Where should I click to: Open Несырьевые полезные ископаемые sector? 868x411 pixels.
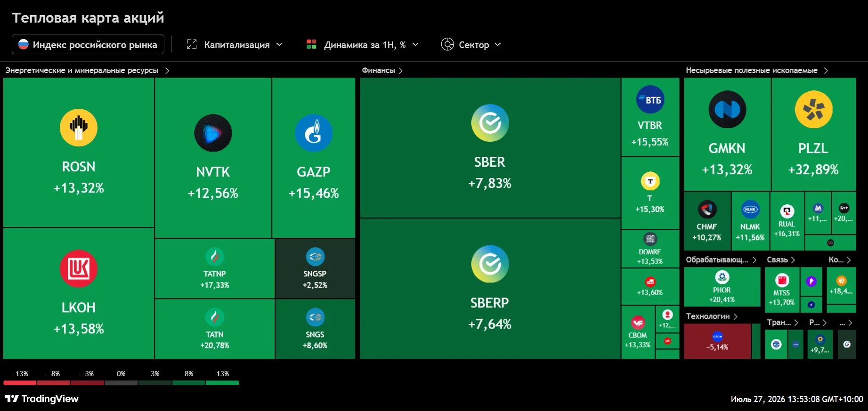(757, 70)
